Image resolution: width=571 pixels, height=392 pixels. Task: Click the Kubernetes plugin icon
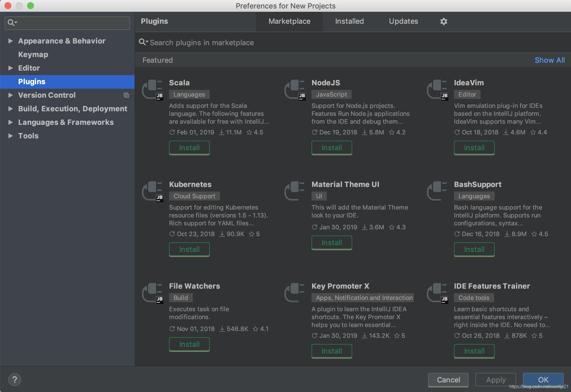click(152, 191)
